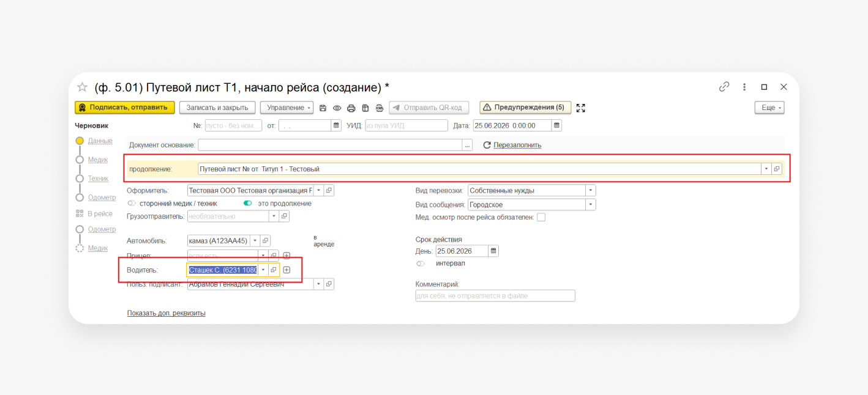Open the vertical three-dot window menu
This screenshot has width=868, height=395.
[744, 87]
